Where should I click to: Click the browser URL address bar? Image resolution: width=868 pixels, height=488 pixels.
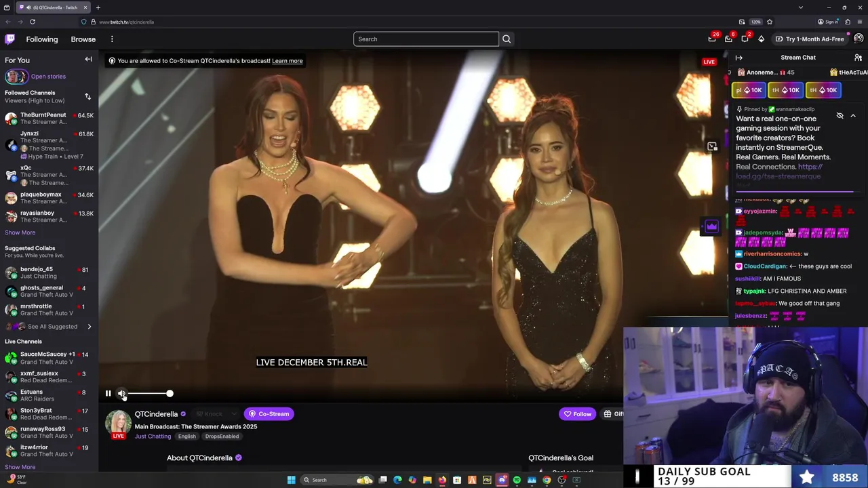coord(407,22)
